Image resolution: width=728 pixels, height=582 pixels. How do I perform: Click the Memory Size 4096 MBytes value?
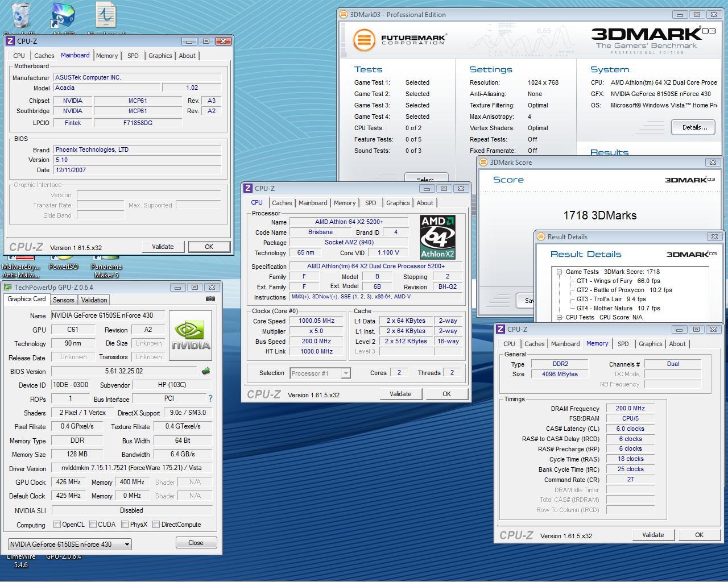560,374
